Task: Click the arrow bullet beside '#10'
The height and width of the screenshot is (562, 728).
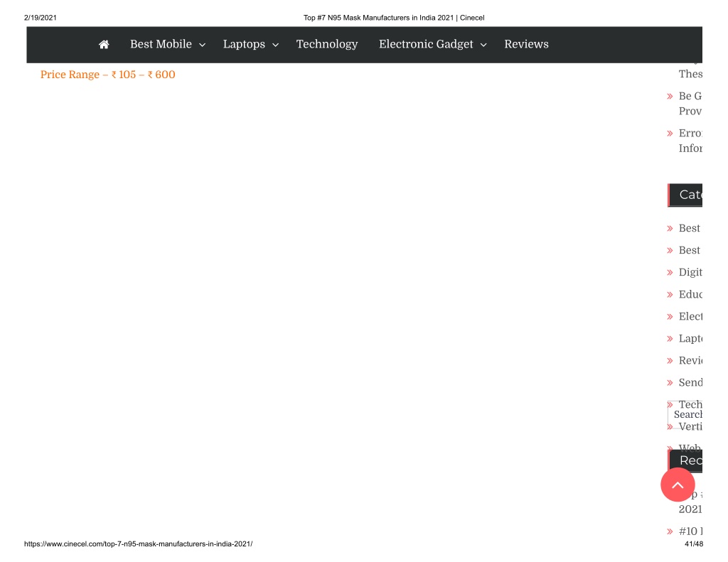Action: (x=670, y=532)
